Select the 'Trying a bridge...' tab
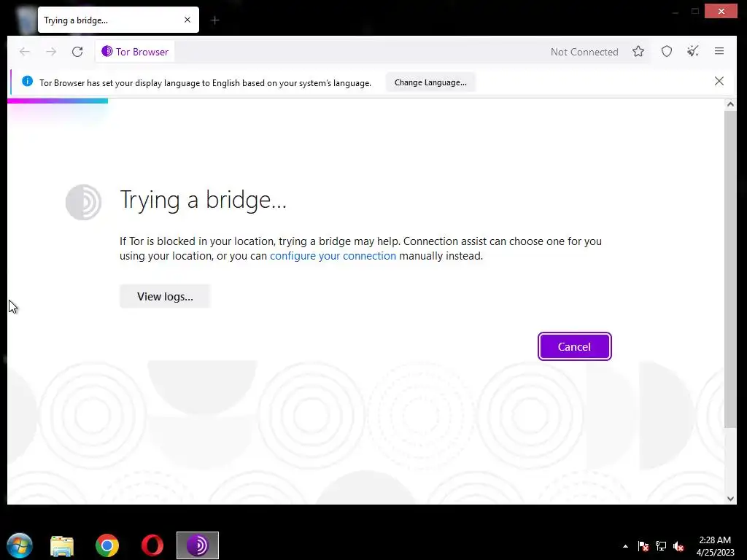 coord(118,20)
